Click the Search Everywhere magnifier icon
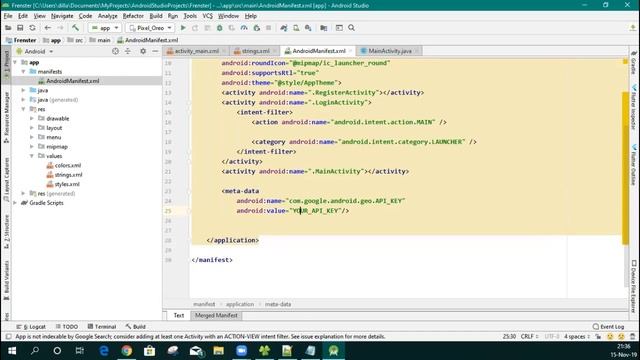 coord(351,28)
